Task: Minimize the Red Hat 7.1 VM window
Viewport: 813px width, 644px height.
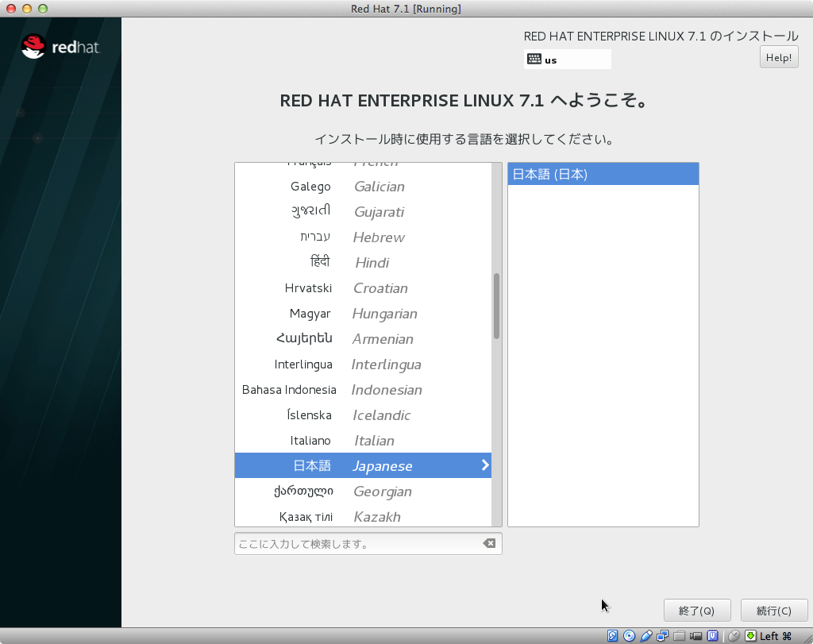Action: coord(26,8)
